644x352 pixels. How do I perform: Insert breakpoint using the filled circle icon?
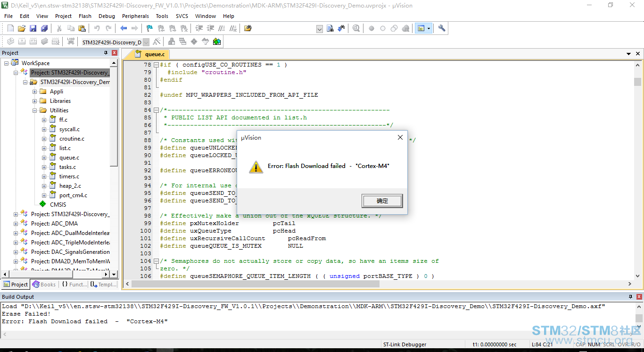(372, 28)
